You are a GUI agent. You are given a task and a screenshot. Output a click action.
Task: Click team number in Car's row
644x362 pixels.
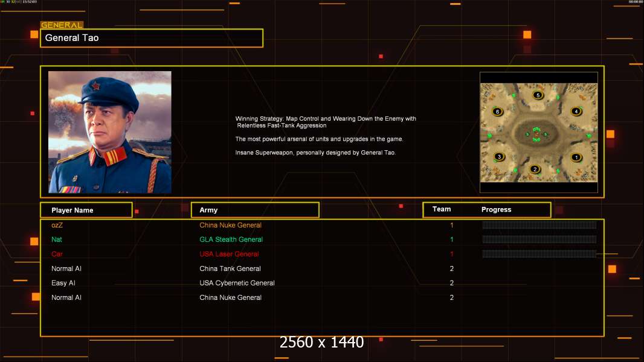coord(452,254)
